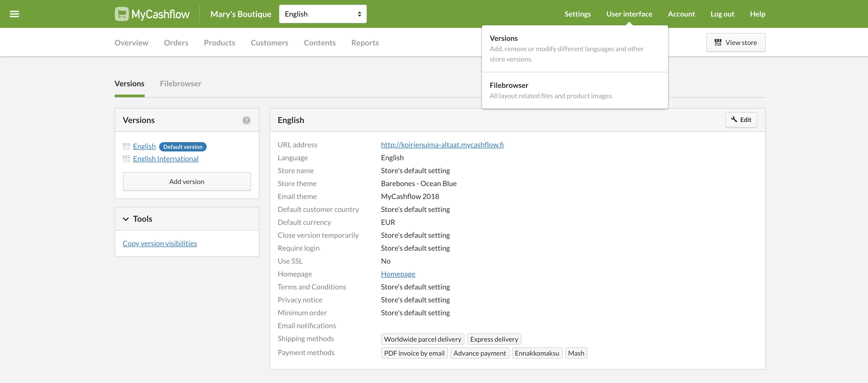Click the store icon next to English version

126,146
